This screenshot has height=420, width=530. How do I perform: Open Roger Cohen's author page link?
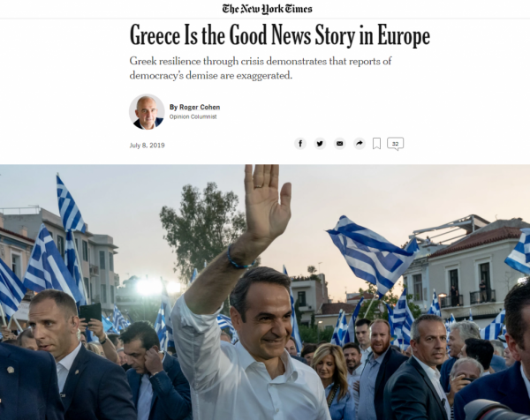click(200, 107)
